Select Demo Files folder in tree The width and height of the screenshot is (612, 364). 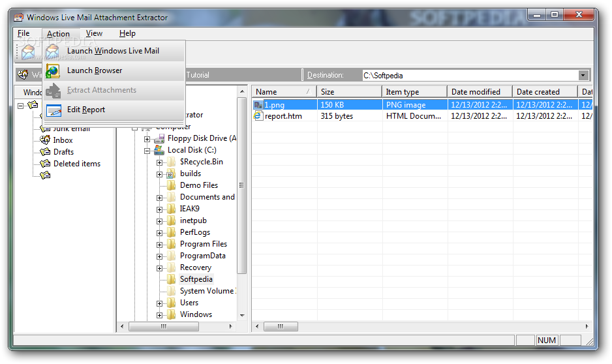pos(198,185)
